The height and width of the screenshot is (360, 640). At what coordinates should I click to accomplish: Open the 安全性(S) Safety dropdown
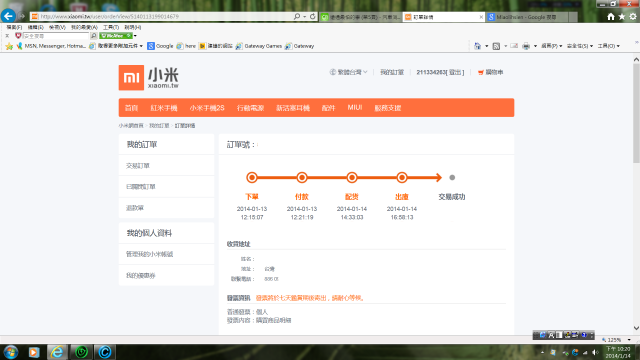click(x=580, y=46)
